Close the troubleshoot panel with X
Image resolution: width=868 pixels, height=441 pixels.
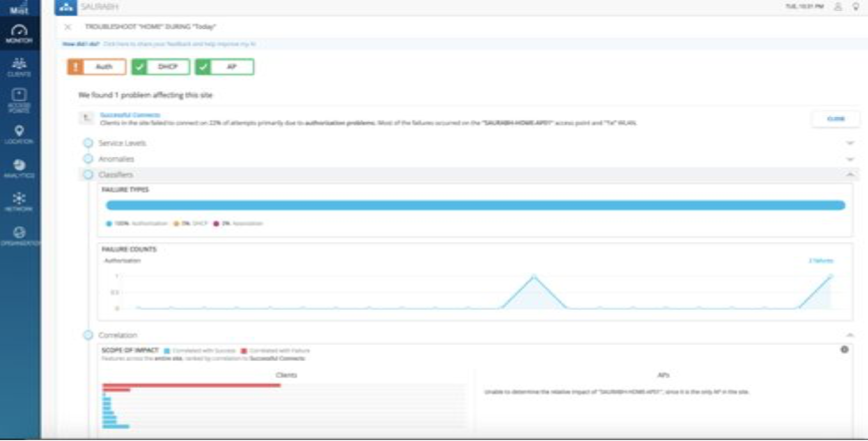pyautogui.click(x=68, y=27)
